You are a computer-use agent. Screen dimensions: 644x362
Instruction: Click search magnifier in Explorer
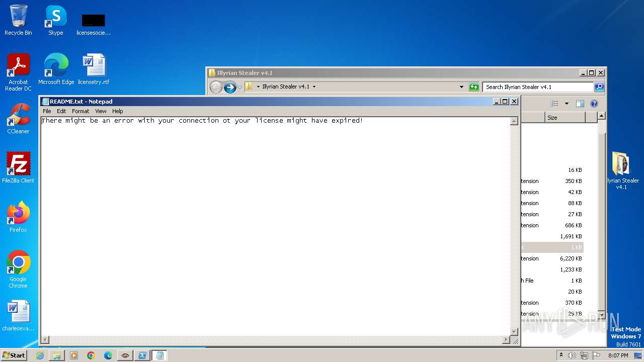(599, 87)
